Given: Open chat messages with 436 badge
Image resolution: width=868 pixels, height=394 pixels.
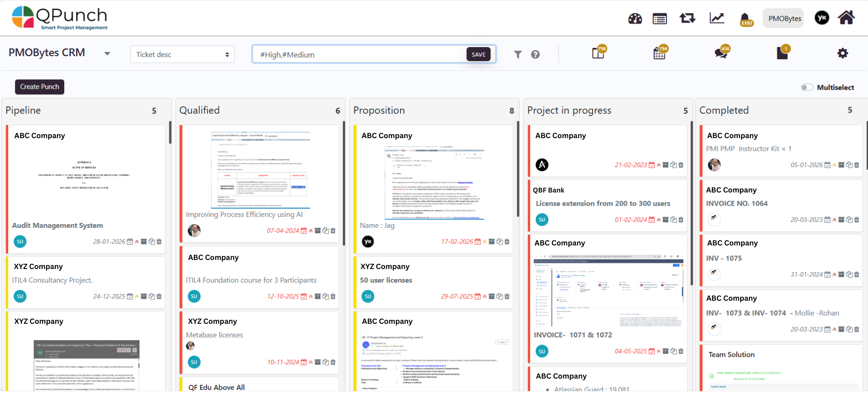Looking at the screenshot, I should point(721,53).
